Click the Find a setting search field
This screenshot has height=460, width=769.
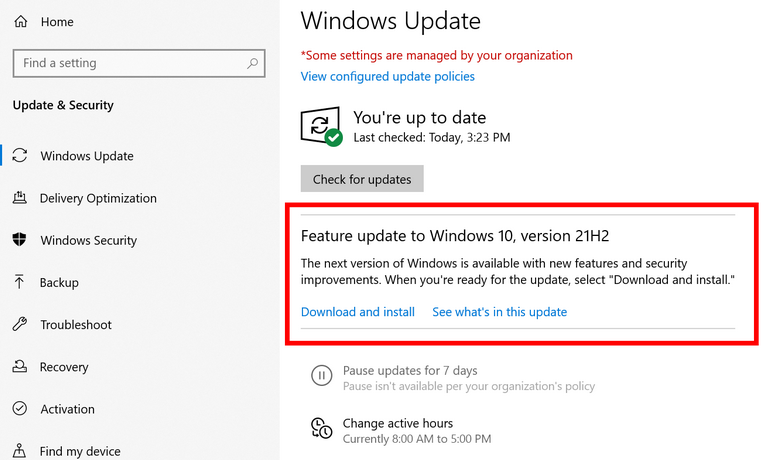[139, 63]
